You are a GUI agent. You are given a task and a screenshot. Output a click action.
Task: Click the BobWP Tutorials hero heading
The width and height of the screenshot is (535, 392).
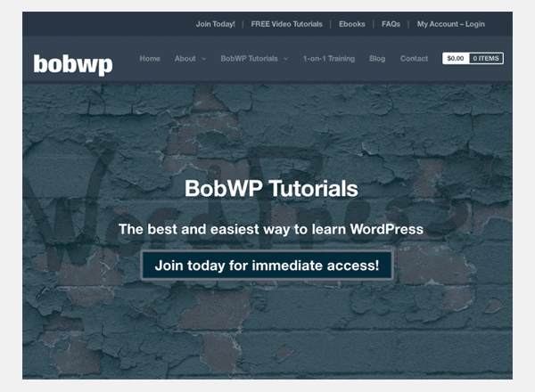pyautogui.click(x=271, y=189)
